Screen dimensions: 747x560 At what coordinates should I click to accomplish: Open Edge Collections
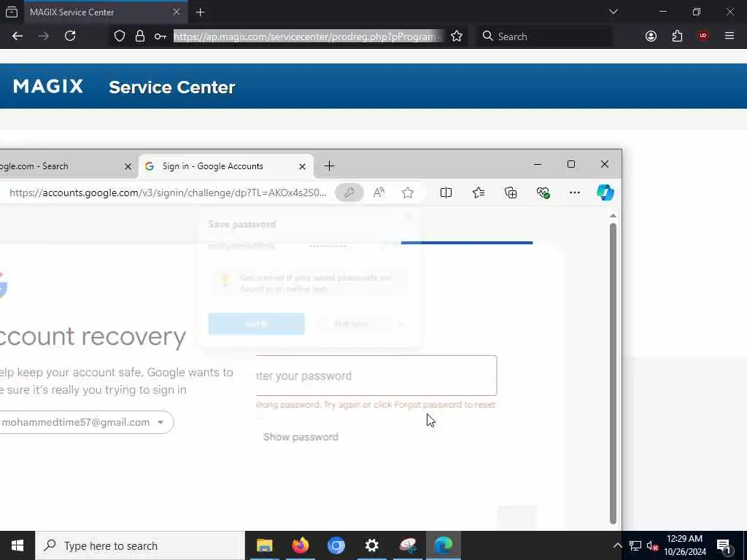click(511, 192)
